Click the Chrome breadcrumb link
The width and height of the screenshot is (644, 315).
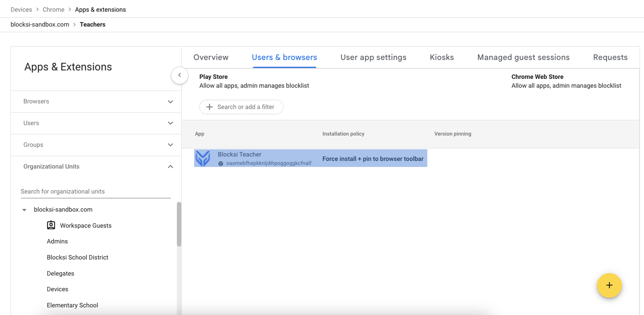[53, 10]
